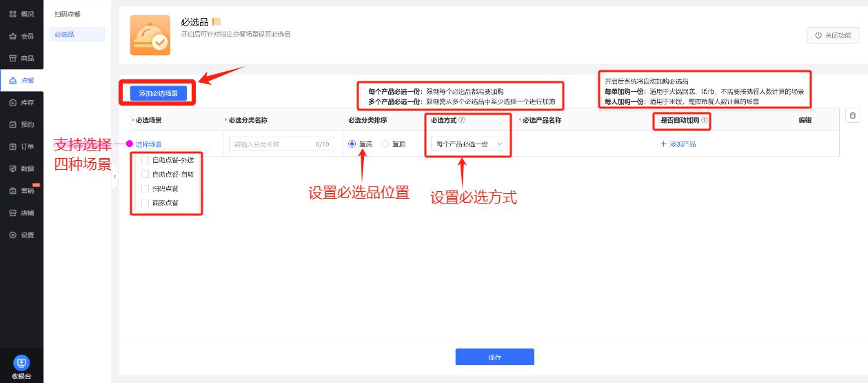
Task: Check the 自助点餐-外送 scene checkbox
Action: 145,160
